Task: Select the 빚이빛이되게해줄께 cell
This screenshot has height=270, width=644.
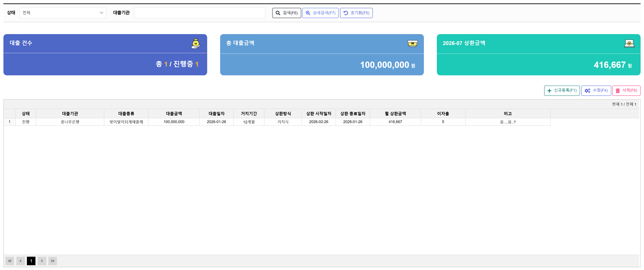Action: click(126, 122)
